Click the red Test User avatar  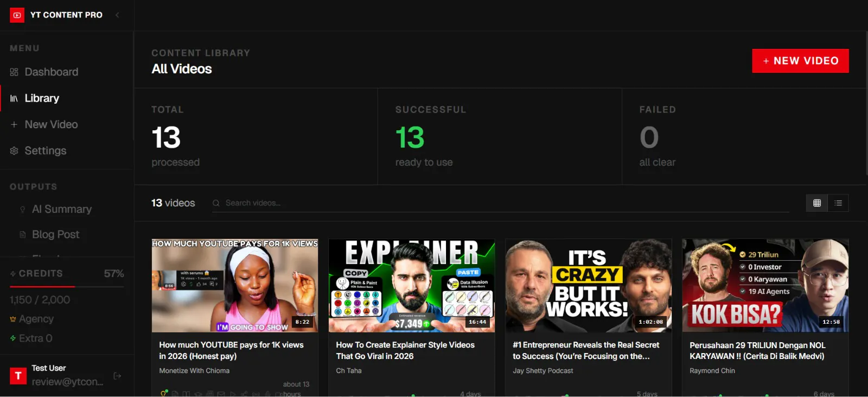pos(18,375)
